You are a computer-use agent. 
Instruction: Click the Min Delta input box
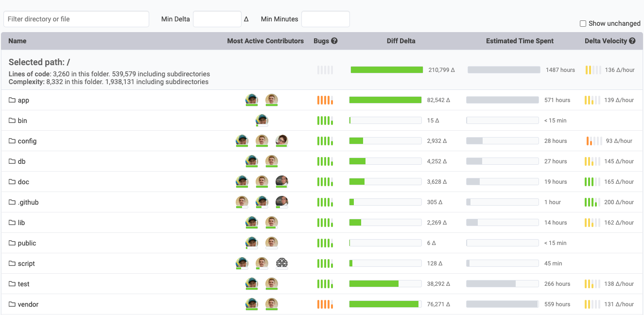tap(217, 19)
